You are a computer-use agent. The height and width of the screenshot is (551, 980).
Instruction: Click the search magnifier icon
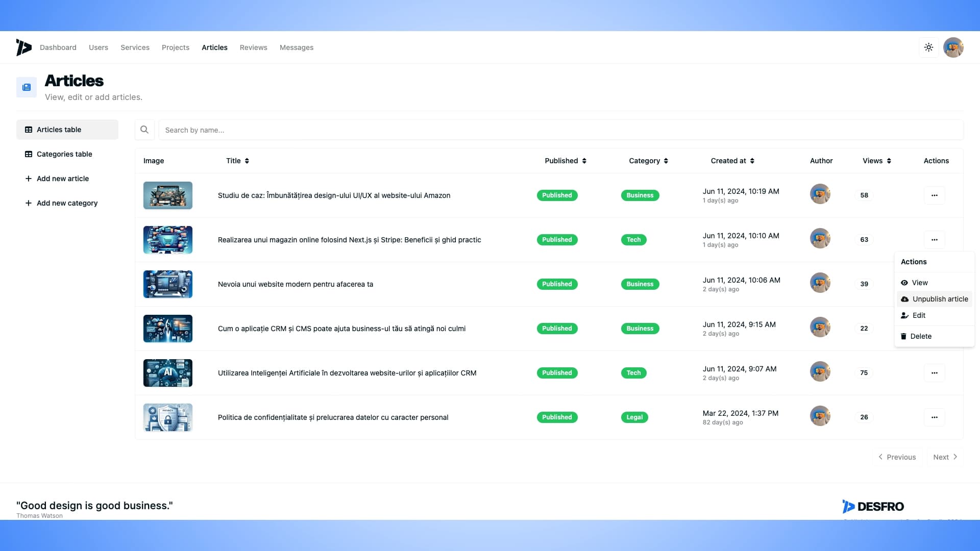click(144, 129)
